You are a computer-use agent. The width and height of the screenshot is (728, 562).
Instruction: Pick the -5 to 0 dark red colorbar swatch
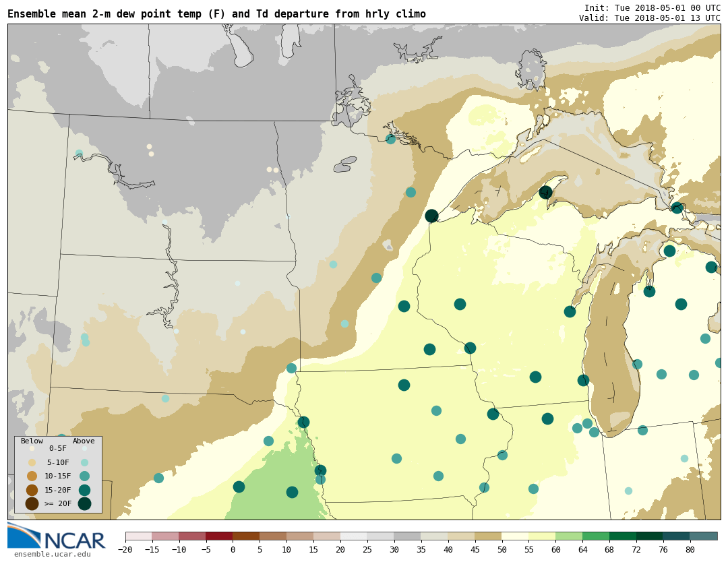[x=219, y=536]
